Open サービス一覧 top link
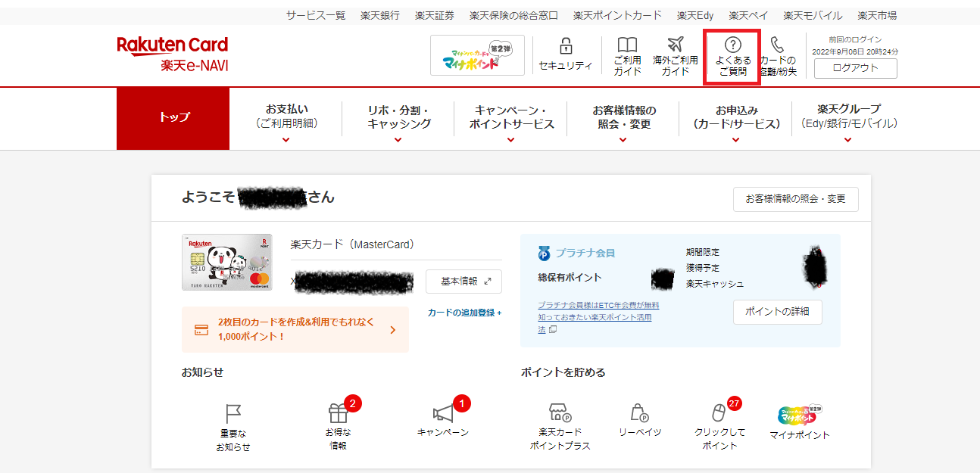The height and width of the screenshot is (473, 980). coord(316,15)
